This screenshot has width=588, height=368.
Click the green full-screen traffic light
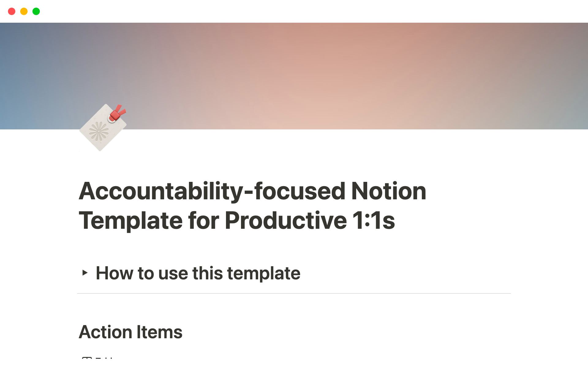pyautogui.click(x=36, y=11)
